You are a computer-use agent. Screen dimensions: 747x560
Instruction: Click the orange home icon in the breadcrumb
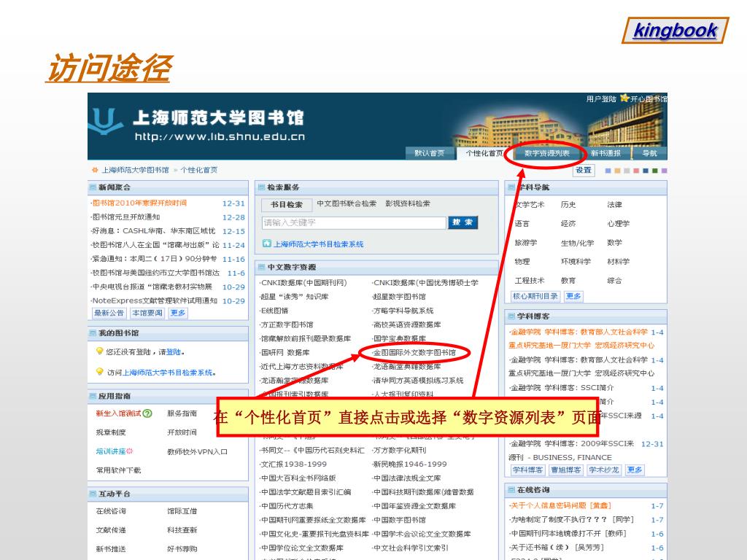95,170
